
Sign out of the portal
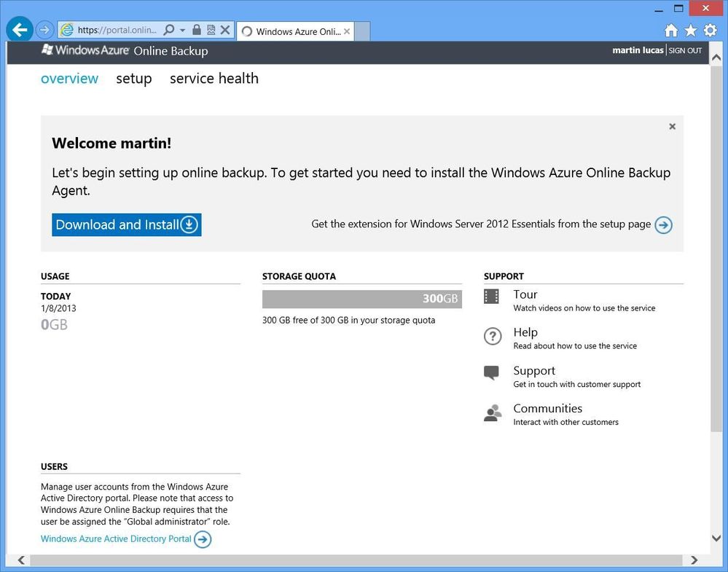[685, 50]
